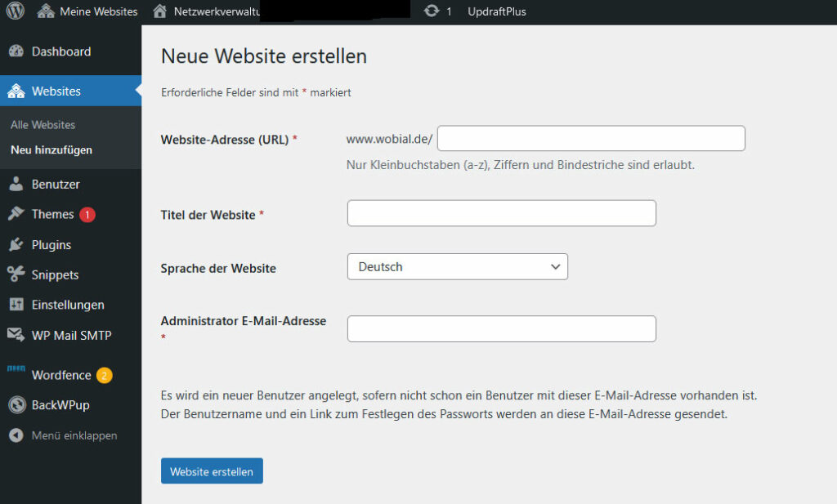The width and height of the screenshot is (837, 504).
Task: Click the BackWPup icon
Action: pos(17,405)
